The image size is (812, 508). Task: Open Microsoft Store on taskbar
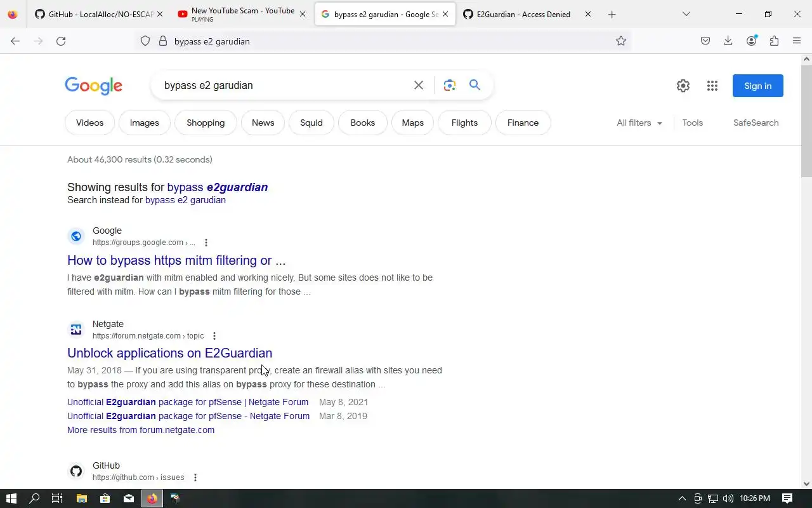105,498
